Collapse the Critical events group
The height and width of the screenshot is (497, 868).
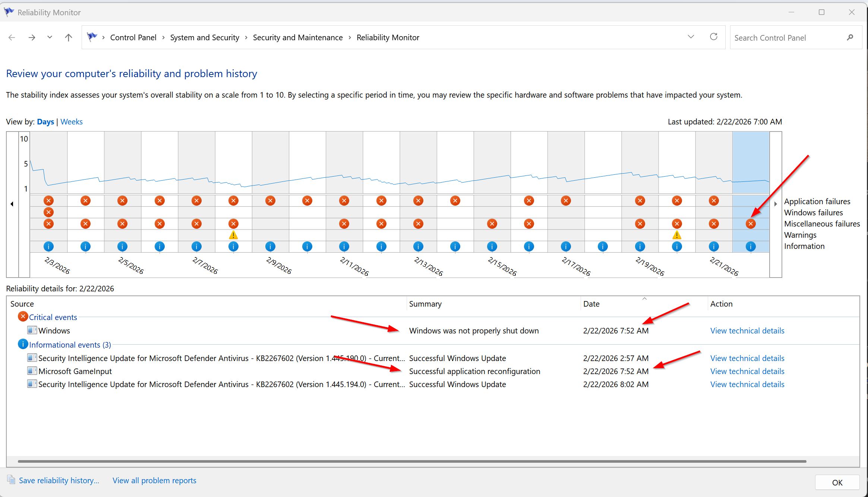(53, 317)
